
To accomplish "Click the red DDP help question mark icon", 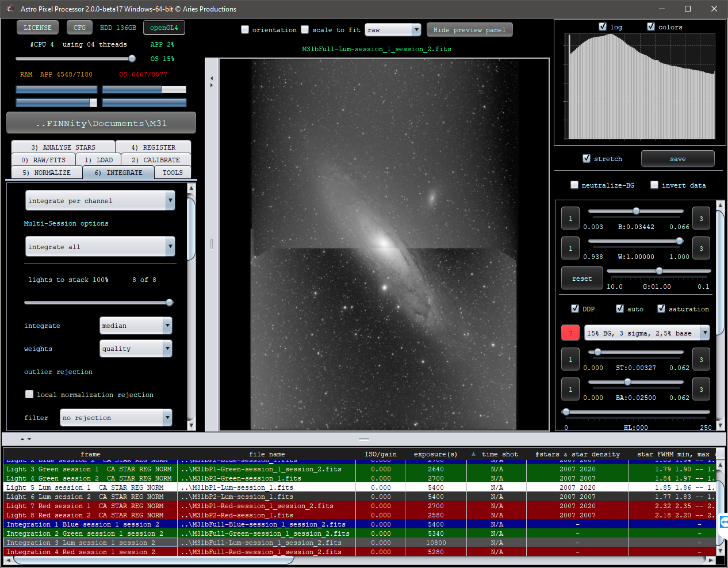I will click(x=570, y=333).
